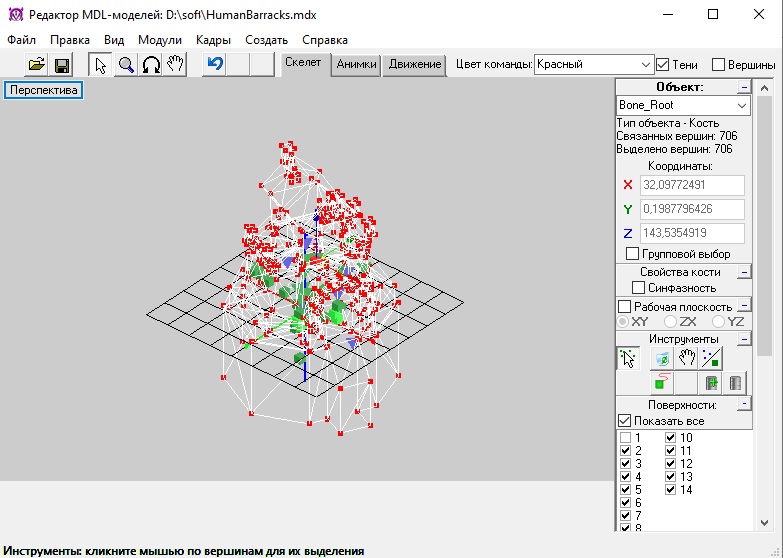Choose the rotate view tool
783x558 pixels.
click(x=151, y=65)
